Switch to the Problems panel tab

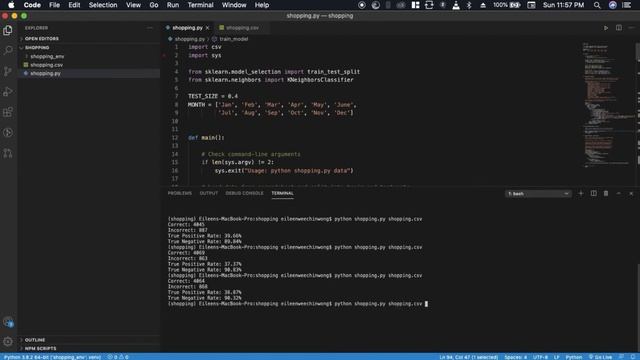pos(180,193)
